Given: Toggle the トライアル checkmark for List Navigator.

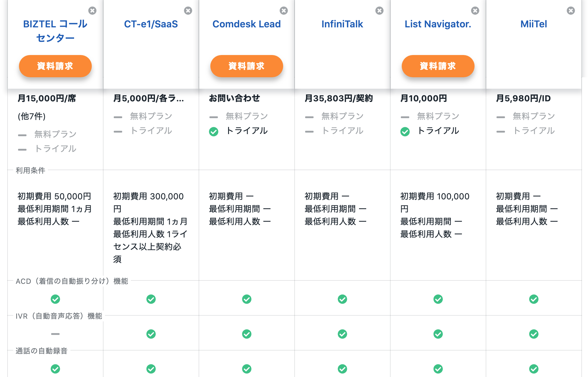Looking at the screenshot, I should tap(405, 131).
